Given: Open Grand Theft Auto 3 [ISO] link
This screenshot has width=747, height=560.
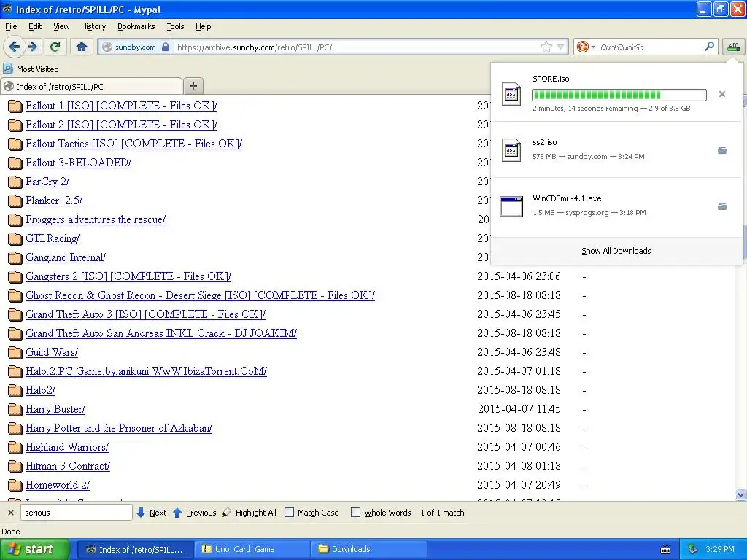Looking at the screenshot, I should point(145,314).
